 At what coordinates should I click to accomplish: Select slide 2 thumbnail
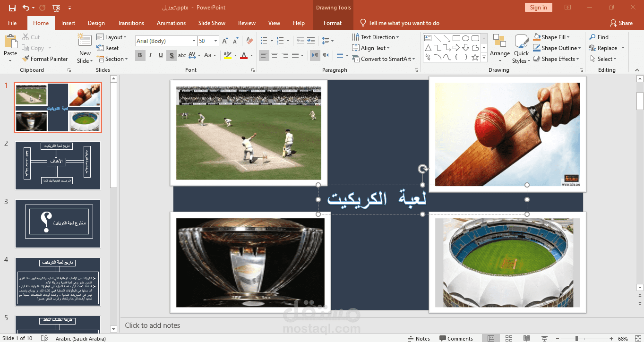tap(58, 165)
